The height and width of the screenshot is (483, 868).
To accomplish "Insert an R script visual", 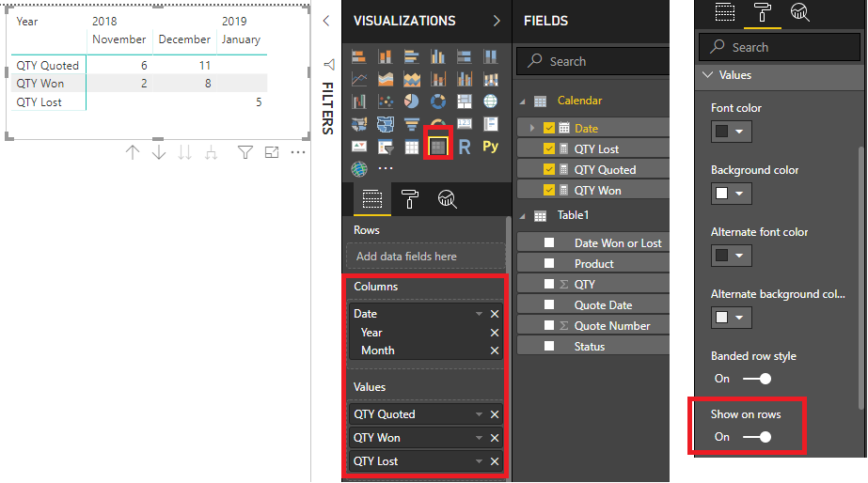I will pos(465,147).
